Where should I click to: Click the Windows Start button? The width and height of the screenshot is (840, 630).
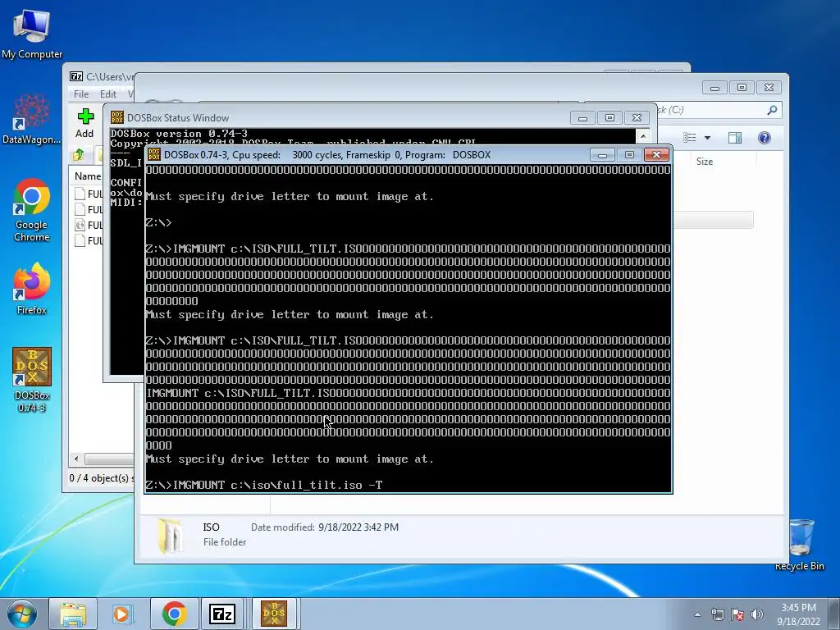click(x=22, y=614)
